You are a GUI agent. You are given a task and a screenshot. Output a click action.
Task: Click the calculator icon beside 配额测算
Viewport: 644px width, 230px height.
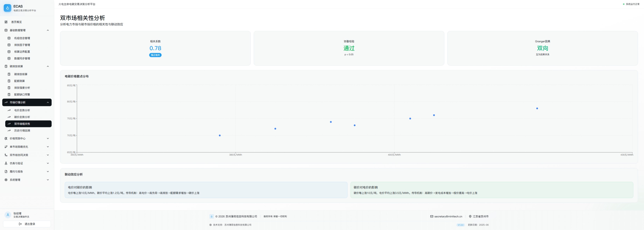coord(9,81)
